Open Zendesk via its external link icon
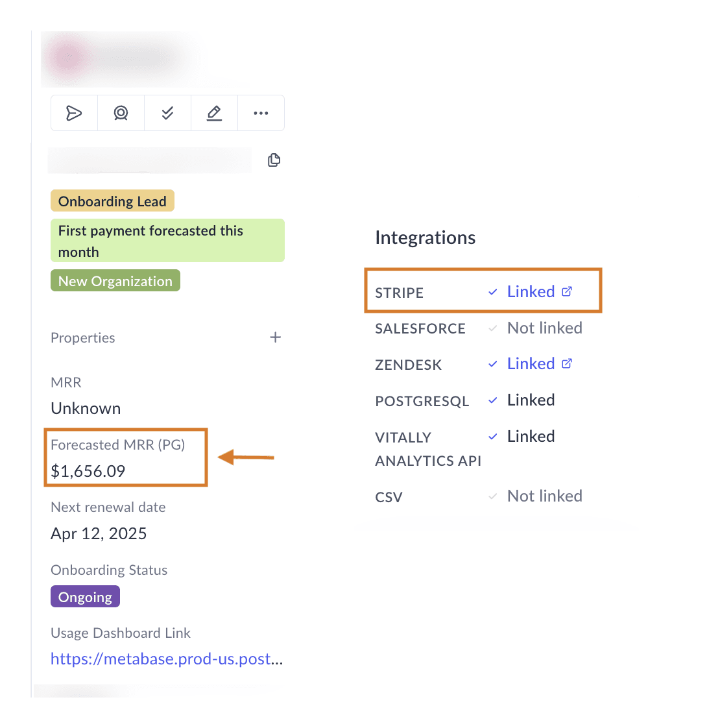720x728 pixels. [x=567, y=363]
